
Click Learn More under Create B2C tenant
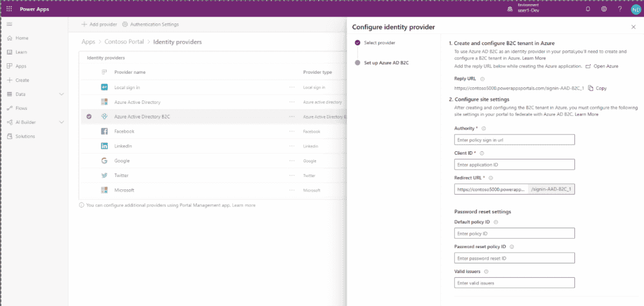click(535, 59)
